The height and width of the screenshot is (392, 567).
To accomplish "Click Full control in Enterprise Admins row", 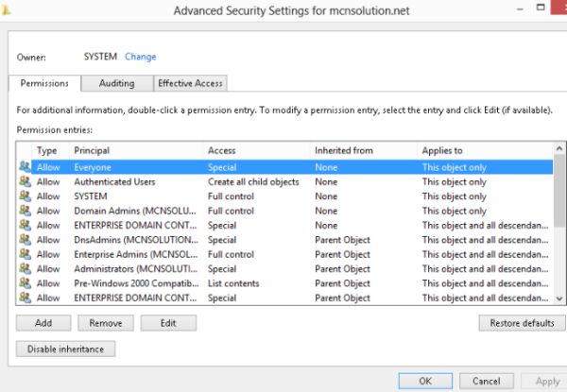I will click(x=231, y=254).
